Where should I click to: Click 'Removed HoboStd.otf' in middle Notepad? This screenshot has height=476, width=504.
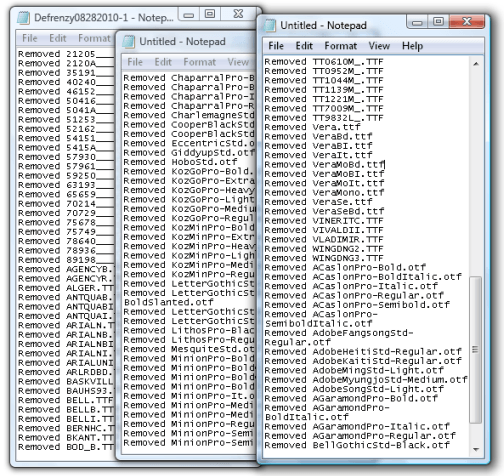(x=180, y=162)
